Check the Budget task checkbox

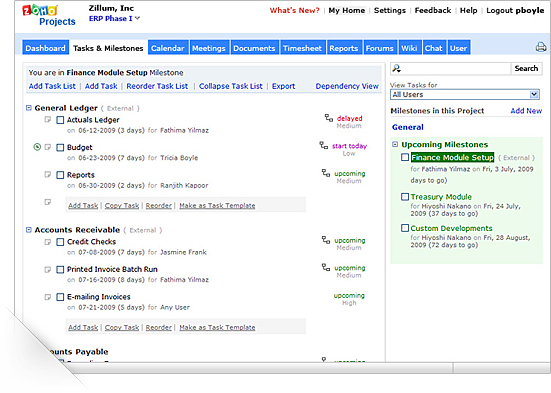(x=60, y=147)
